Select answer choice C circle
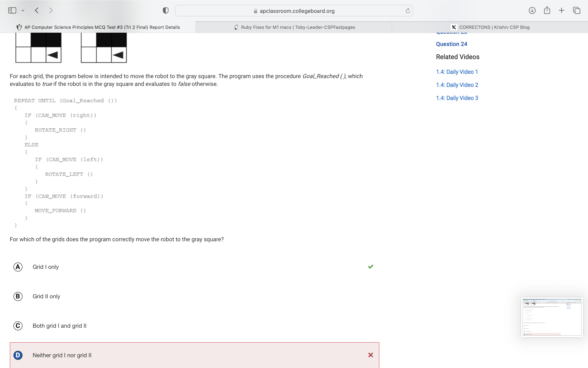The image size is (588, 368). point(18,326)
